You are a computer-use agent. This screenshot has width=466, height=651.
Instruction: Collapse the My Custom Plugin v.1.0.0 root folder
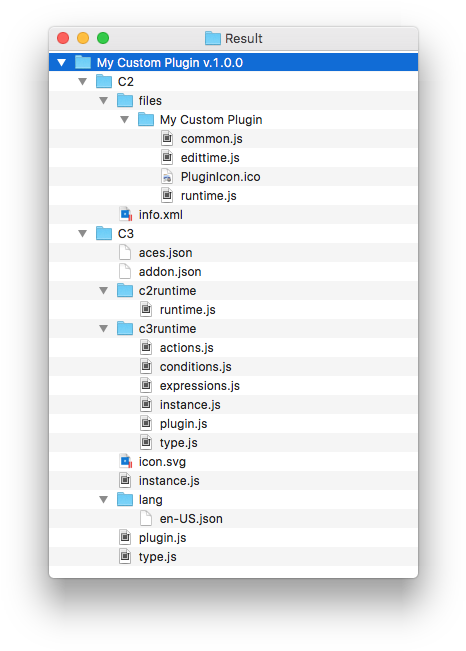pos(61,63)
